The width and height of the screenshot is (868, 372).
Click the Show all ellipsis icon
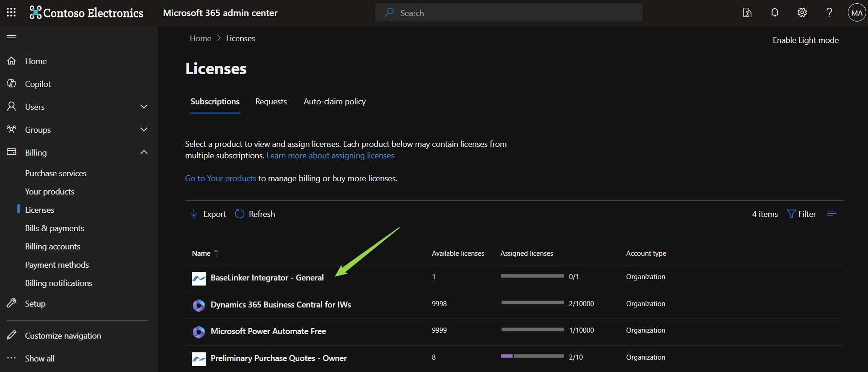point(11,358)
